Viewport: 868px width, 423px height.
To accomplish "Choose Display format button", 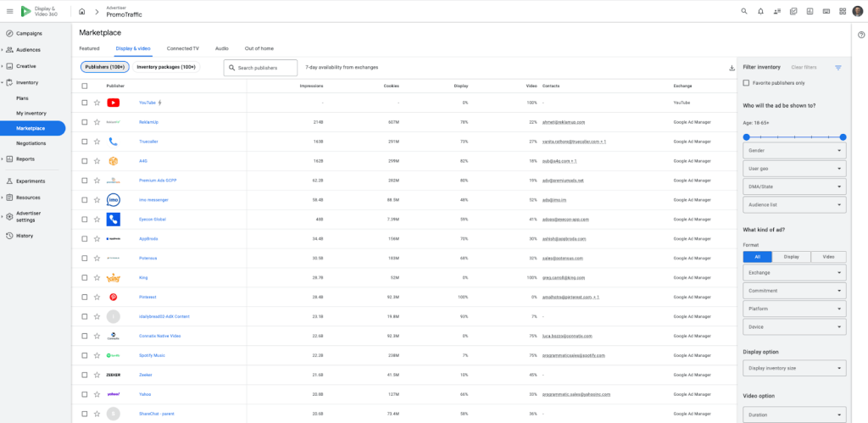I will (x=792, y=257).
